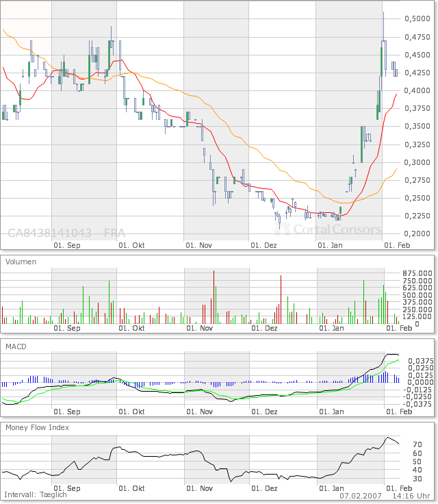This screenshot has height=504, width=438.
Task: Click the FRA exchange watermark
Action: (114, 233)
